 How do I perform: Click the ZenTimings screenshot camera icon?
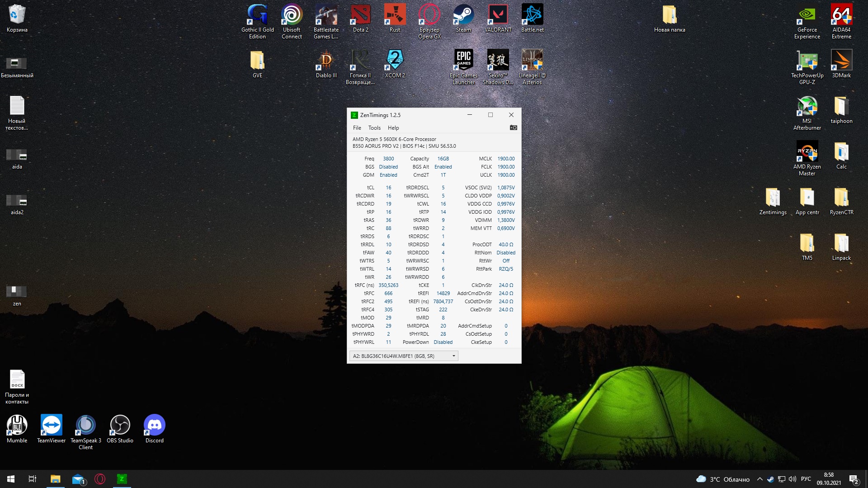point(513,128)
